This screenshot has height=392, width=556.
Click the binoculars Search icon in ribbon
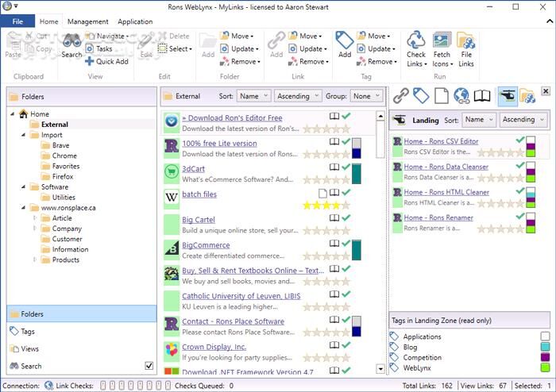tap(71, 40)
